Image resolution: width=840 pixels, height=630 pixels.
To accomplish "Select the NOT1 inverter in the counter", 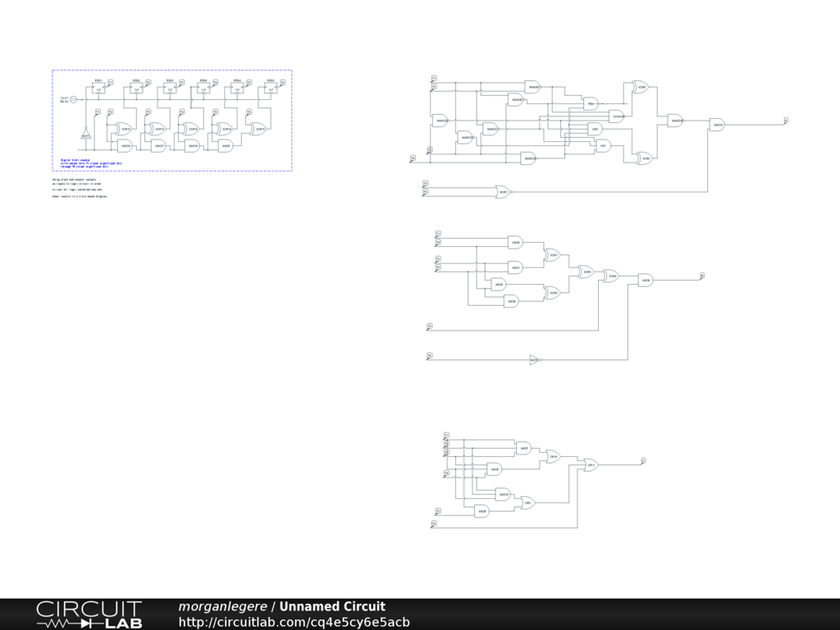I will coord(85,134).
